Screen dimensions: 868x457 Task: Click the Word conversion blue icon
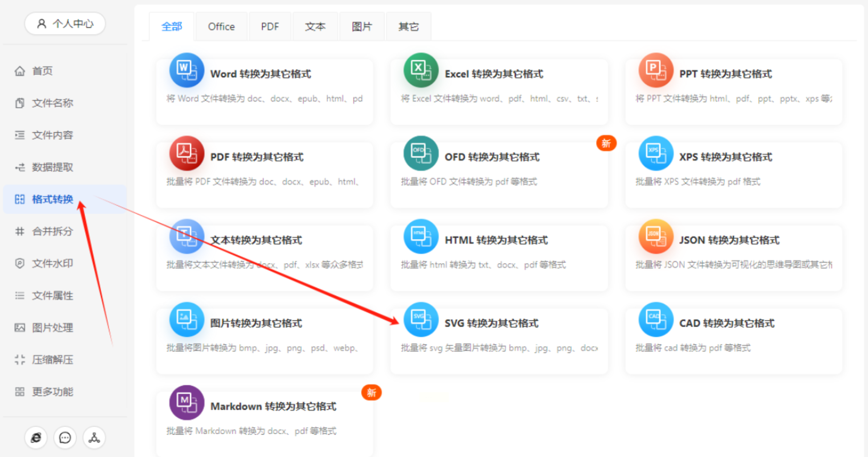[187, 70]
